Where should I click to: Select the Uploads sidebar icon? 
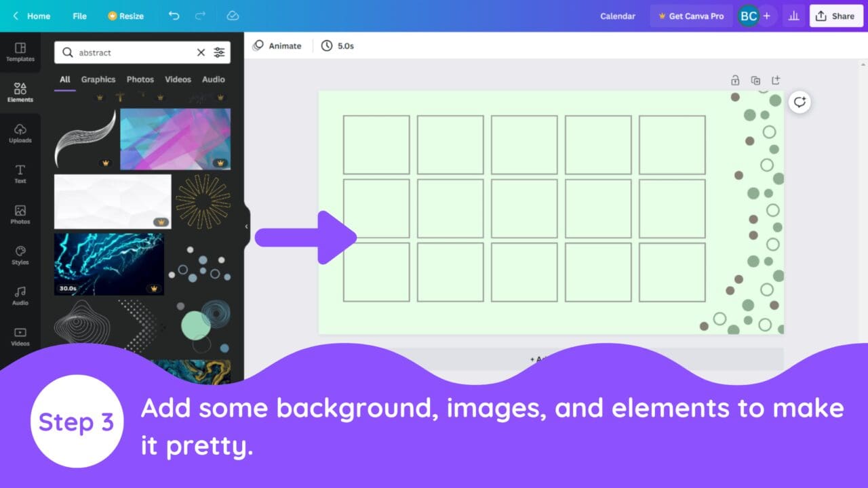(x=20, y=134)
